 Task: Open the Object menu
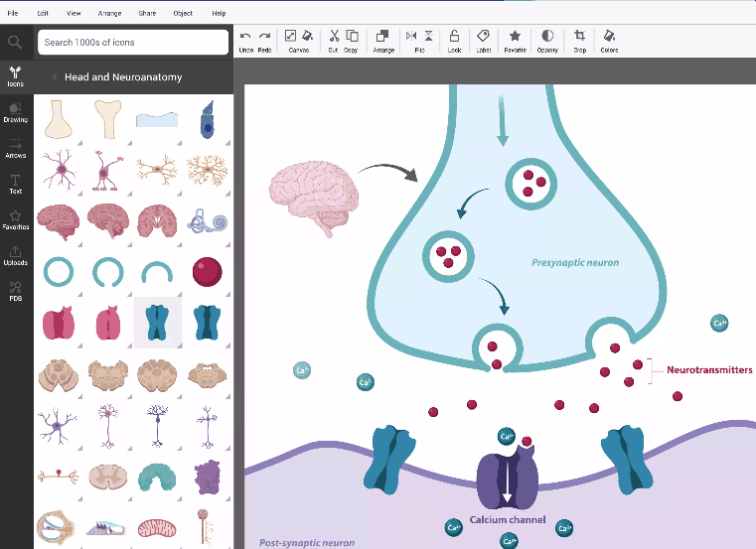point(183,13)
